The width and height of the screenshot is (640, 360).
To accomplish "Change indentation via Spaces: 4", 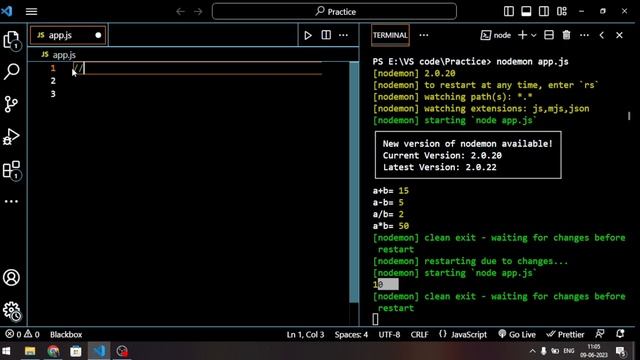I will click(351, 334).
